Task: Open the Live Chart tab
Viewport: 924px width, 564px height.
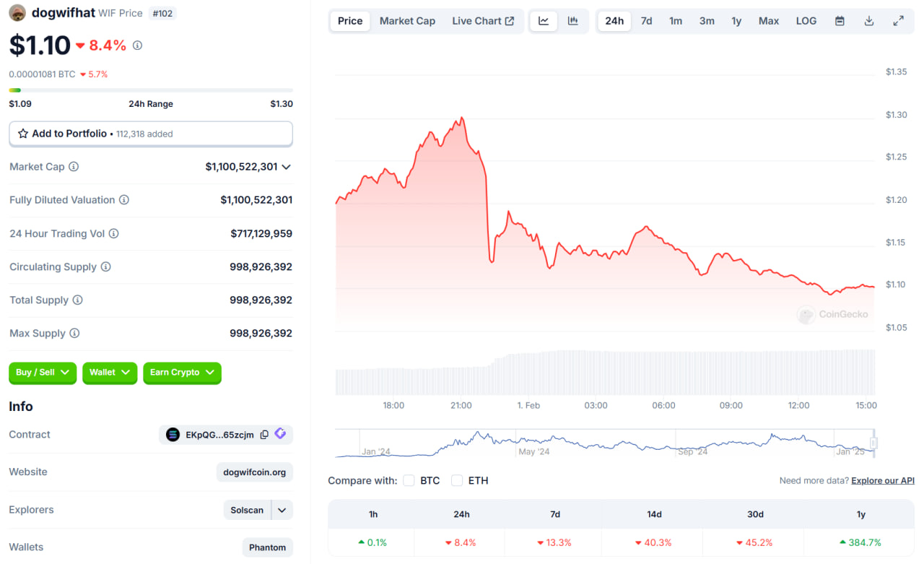Action: (x=483, y=21)
